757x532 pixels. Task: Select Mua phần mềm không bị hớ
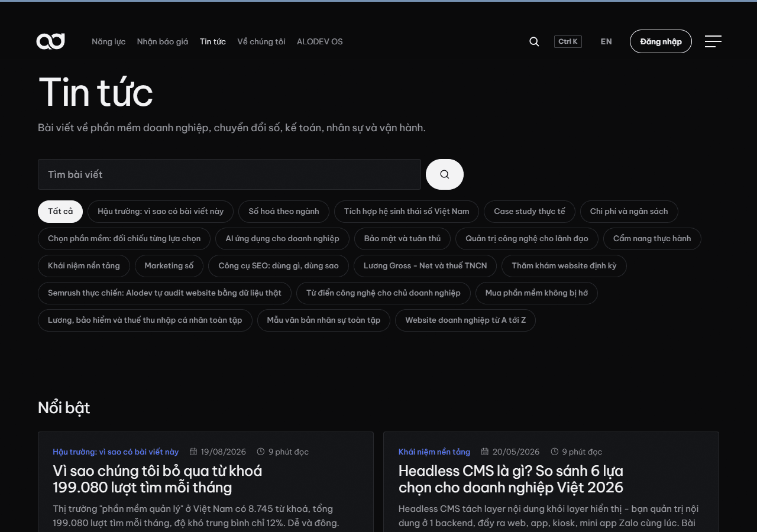[536, 293]
